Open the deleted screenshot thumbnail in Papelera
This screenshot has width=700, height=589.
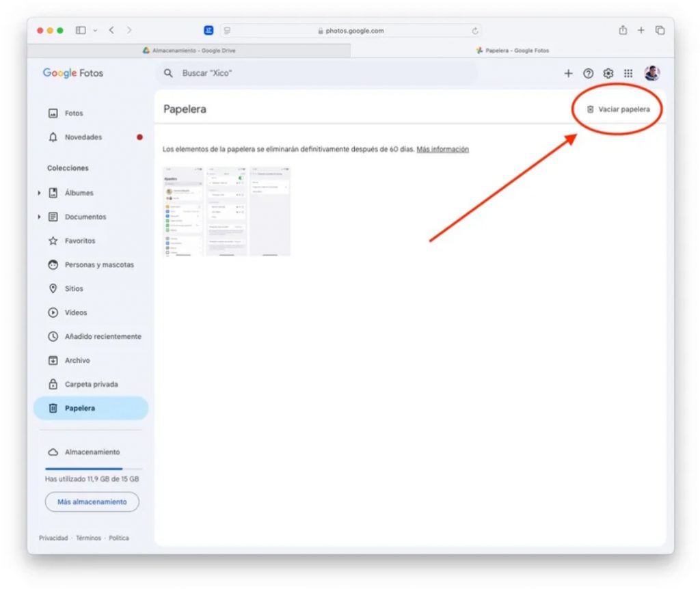[x=227, y=210]
